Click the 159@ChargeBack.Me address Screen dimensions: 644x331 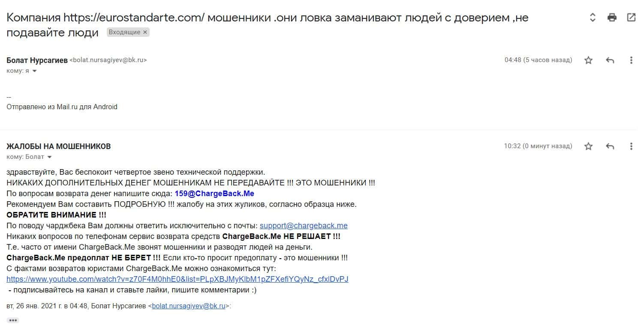click(214, 194)
